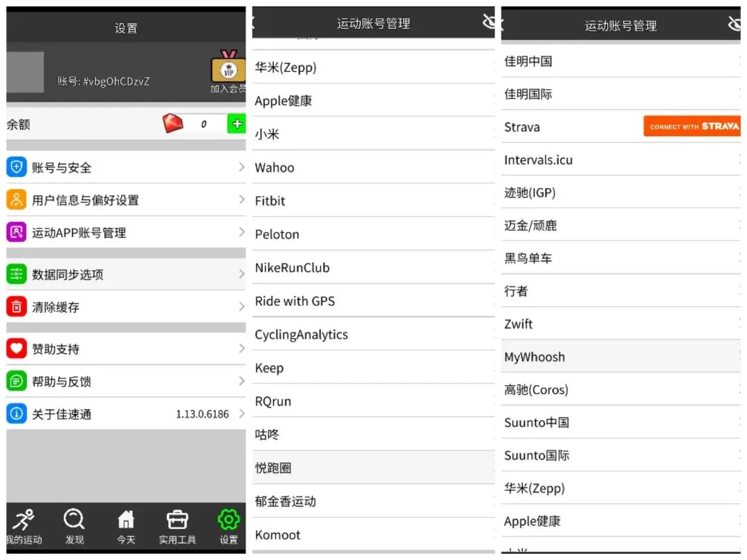
Task: Tap the red gem balance icon
Action: point(172,123)
